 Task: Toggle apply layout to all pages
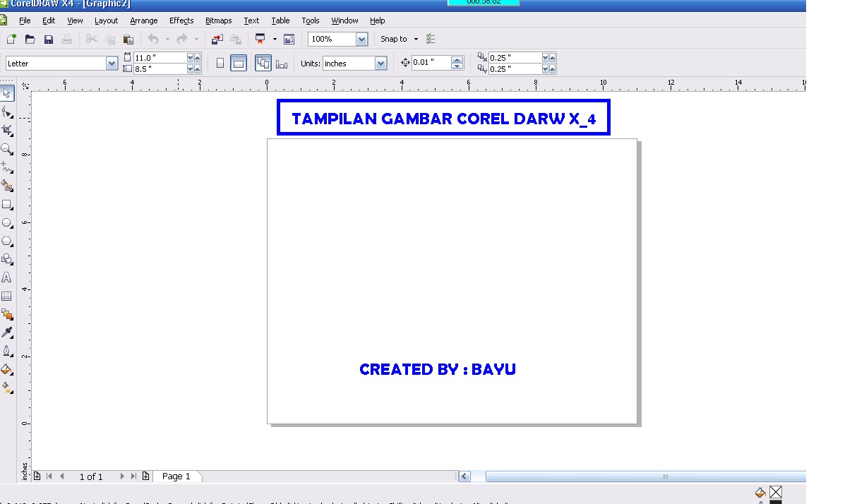tap(263, 64)
